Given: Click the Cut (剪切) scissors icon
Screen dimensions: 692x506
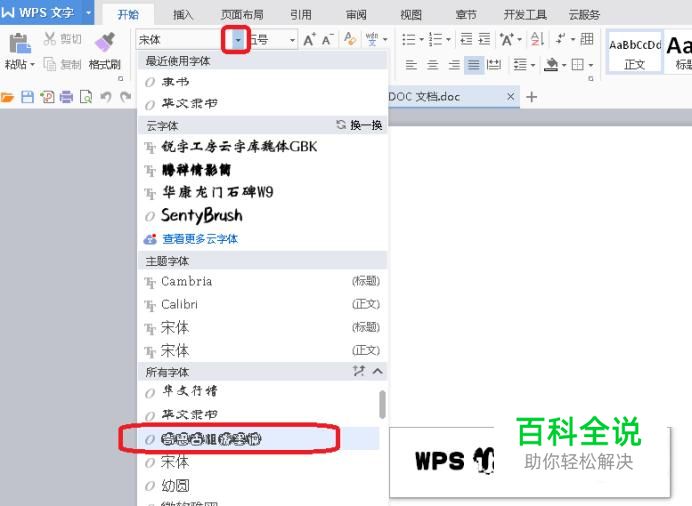Looking at the screenshot, I should (x=49, y=39).
